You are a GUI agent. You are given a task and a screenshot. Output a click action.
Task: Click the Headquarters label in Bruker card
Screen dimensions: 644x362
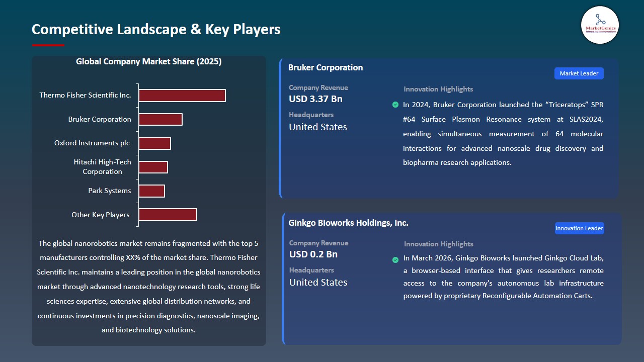tap(311, 115)
